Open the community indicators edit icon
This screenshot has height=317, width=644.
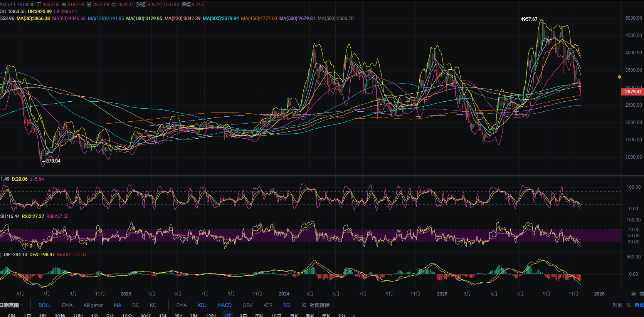click(x=304, y=305)
